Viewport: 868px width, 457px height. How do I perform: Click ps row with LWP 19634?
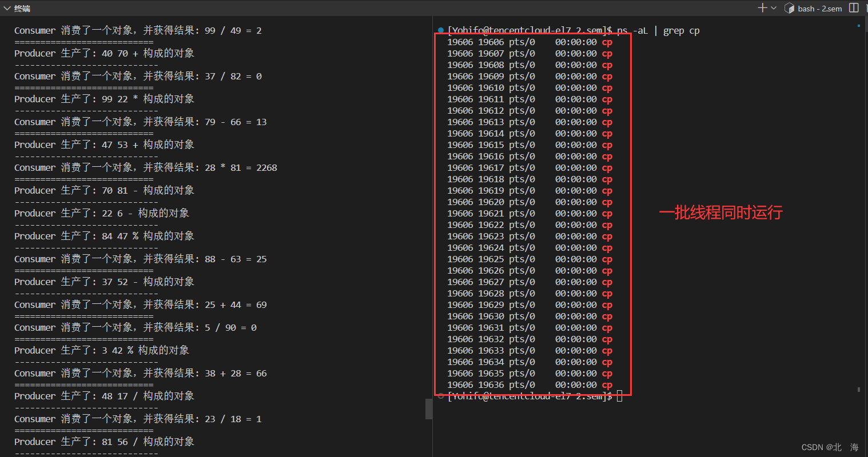529,362
